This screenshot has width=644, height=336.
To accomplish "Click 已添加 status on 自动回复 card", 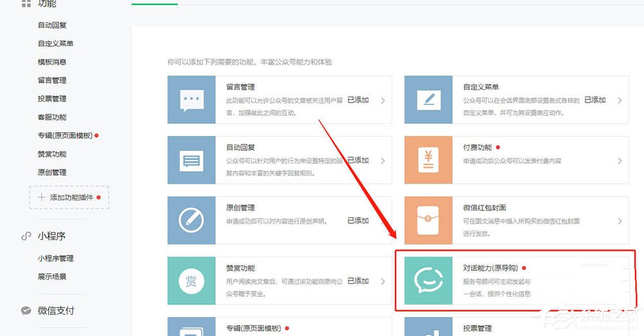I will (358, 161).
